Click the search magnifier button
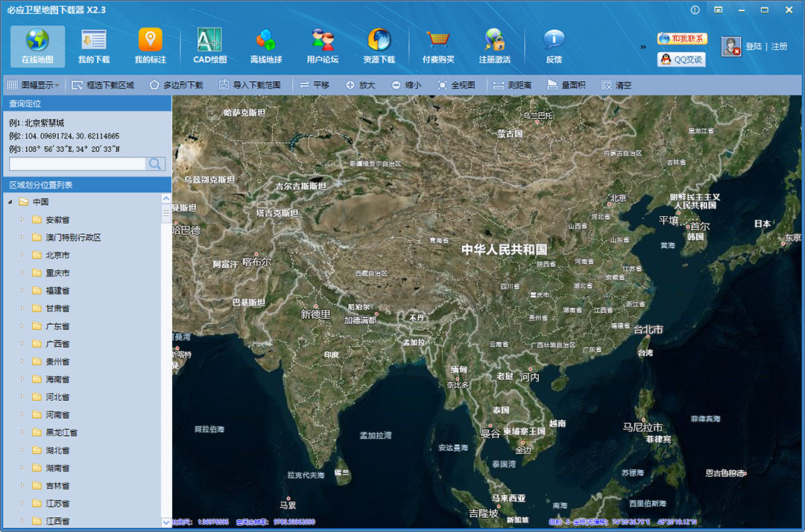Image resolution: width=805 pixels, height=532 pixels. 155,164
